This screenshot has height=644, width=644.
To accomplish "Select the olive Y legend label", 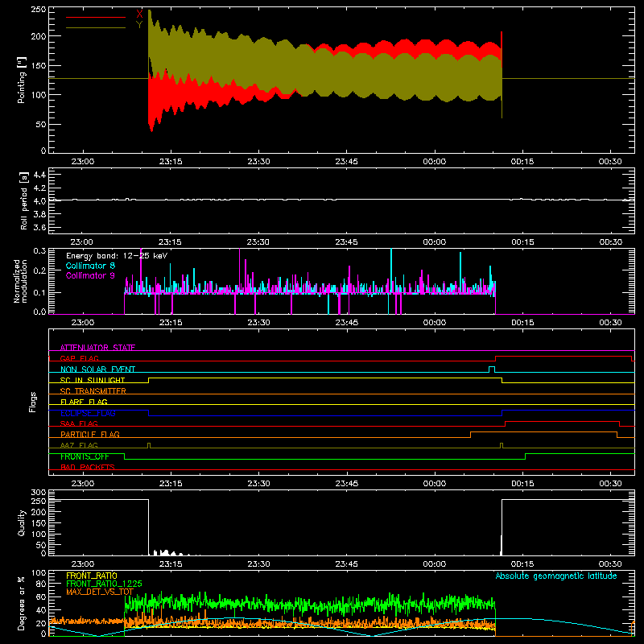I will click(139, 25).
